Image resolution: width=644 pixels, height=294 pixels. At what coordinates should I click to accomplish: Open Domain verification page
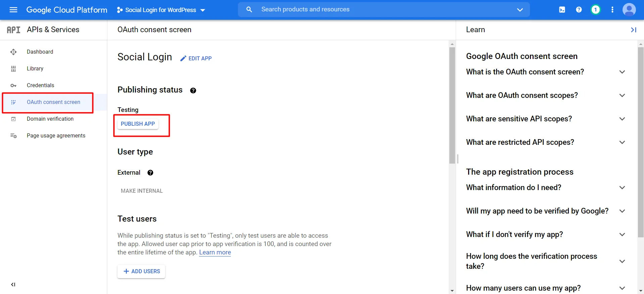point(53,119)
